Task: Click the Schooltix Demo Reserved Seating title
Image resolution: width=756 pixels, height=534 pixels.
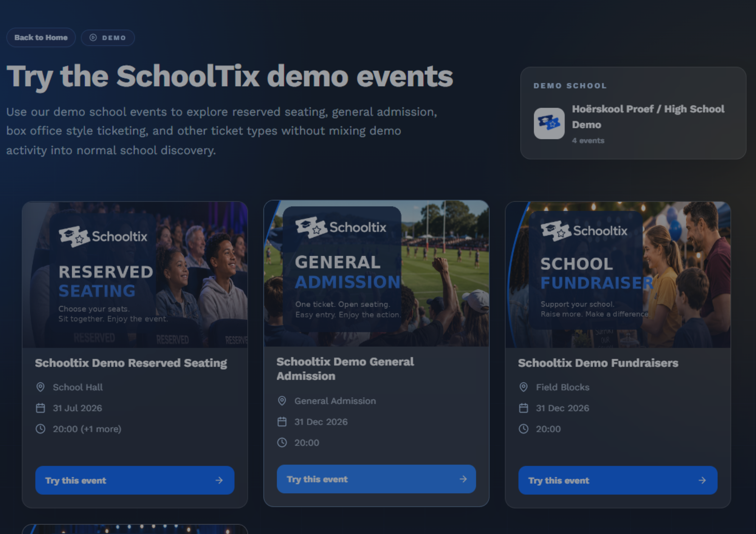Action: pyautogui.click(x=131, y=363)
